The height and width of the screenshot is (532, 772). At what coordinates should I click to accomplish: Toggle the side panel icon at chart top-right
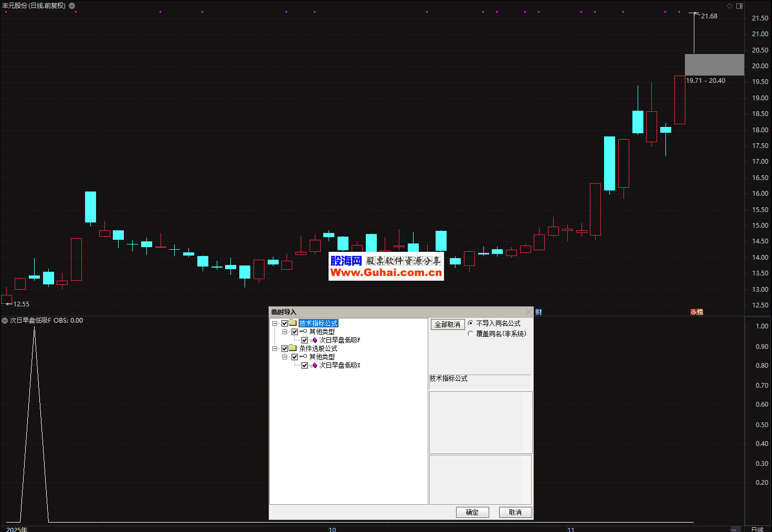pyautogui.click(x=739, y=6)
